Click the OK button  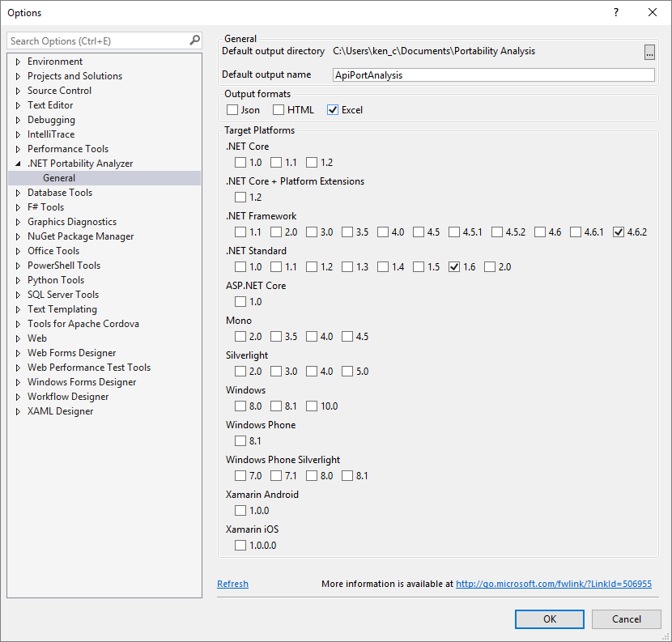point(550,619)
